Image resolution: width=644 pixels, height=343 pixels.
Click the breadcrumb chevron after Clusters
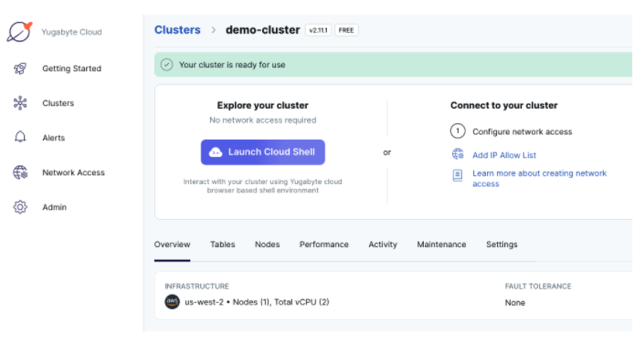pyautogui.click(x=213, y=30)
